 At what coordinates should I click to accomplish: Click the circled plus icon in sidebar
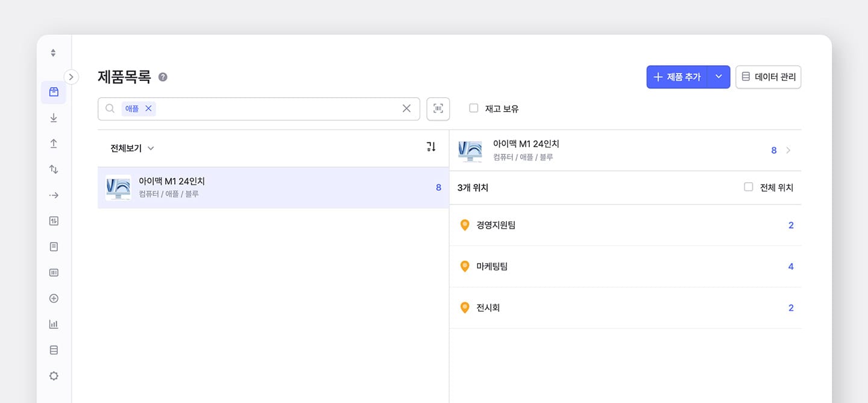click(x=54, y=299)
